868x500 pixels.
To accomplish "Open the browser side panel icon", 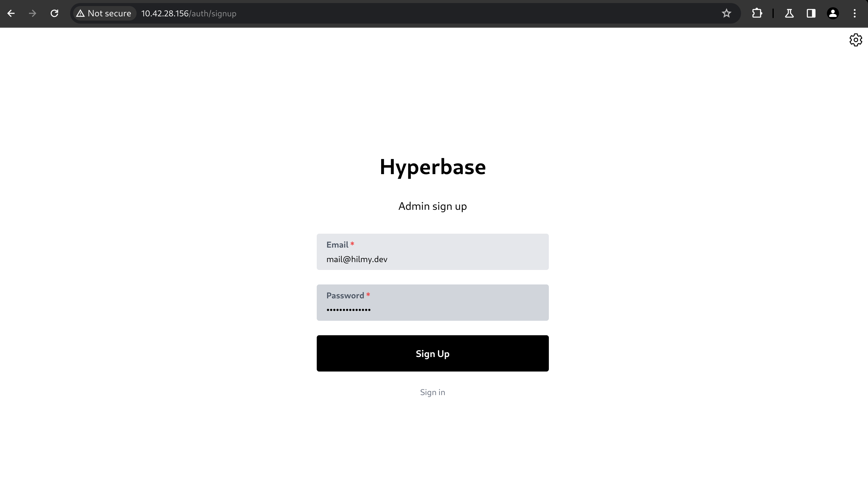I will (811, 13).
